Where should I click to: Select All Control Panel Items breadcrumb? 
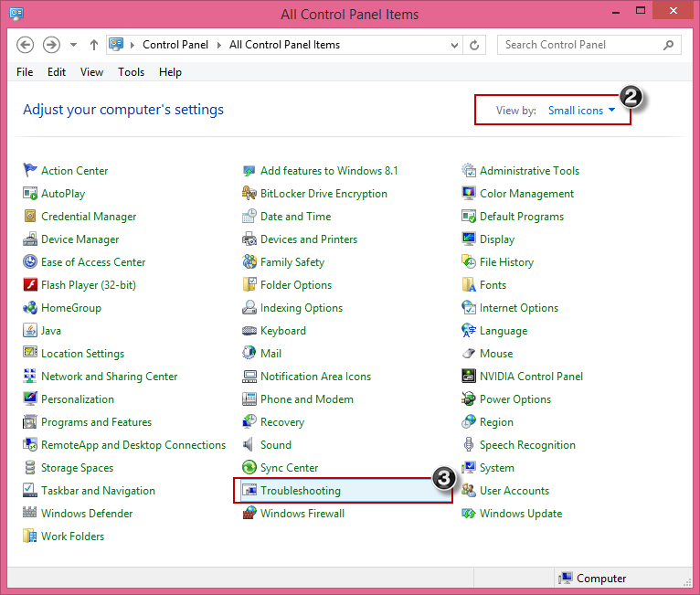pos(284,45)
